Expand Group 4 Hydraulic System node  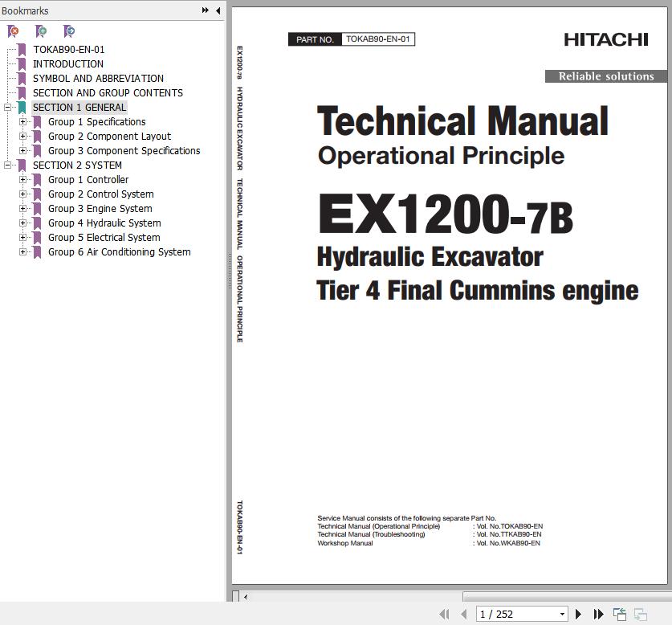[22, 223]
